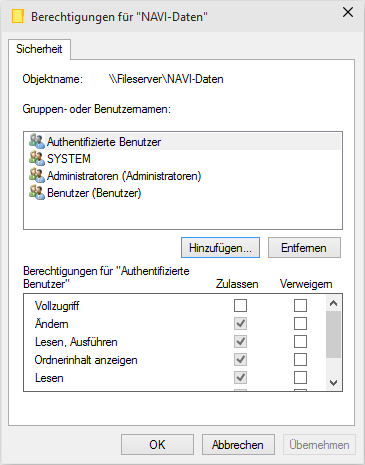This screenshot has width=365, height=465.
Task: Click the Entfernen button
Action: coord(304,248)
